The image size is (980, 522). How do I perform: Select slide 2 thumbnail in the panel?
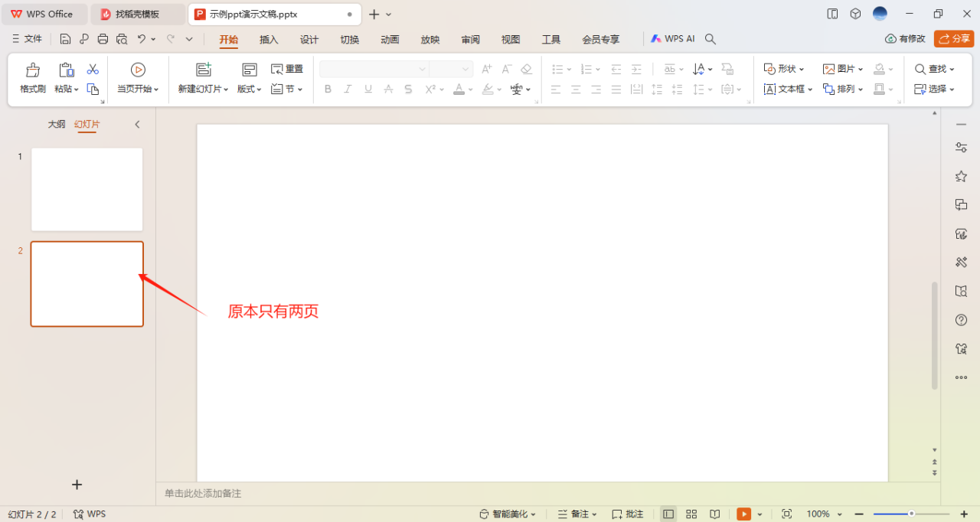(x=87, y=284)
